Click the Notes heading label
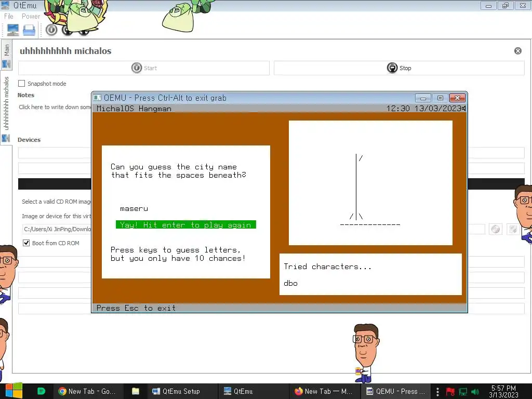This screenshot has height=399, width=532. point(26,95)
